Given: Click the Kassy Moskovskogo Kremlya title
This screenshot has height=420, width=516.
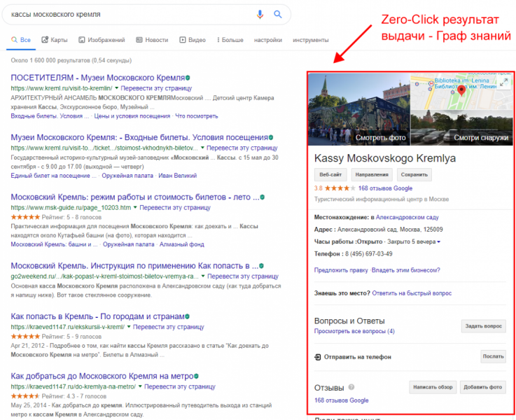Looking at the screenshot, I should (x=385, y=158).
